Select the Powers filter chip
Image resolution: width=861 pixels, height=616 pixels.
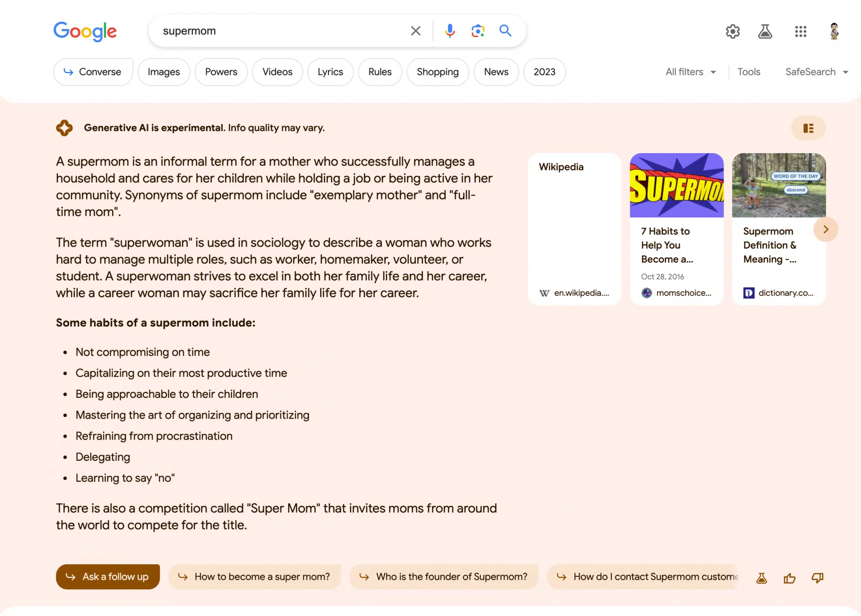pos(221,72)
